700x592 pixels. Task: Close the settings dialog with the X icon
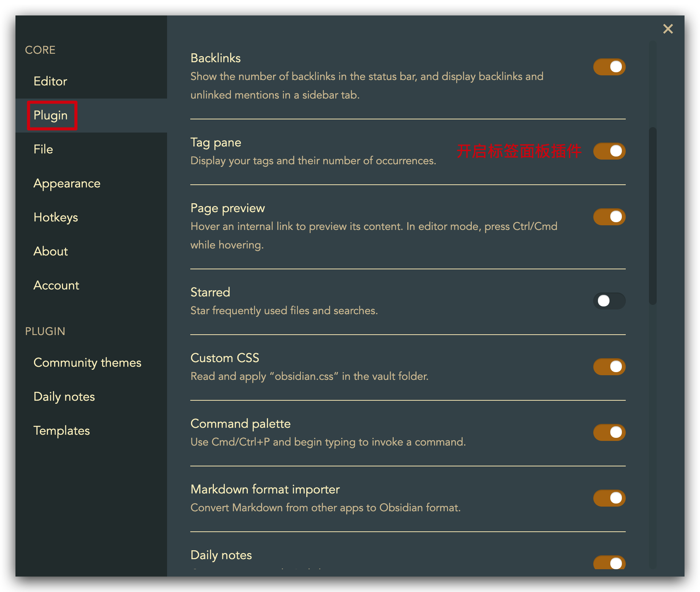668,29
